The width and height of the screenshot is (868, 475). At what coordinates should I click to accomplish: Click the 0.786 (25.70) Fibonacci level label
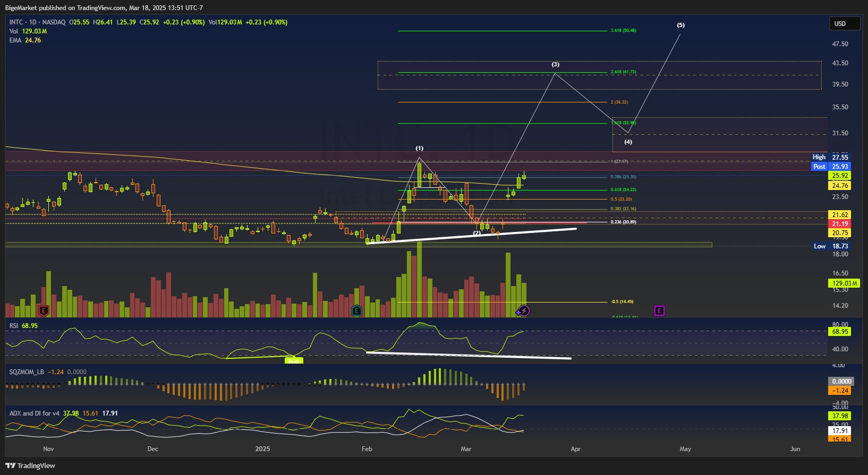(623, 177)
